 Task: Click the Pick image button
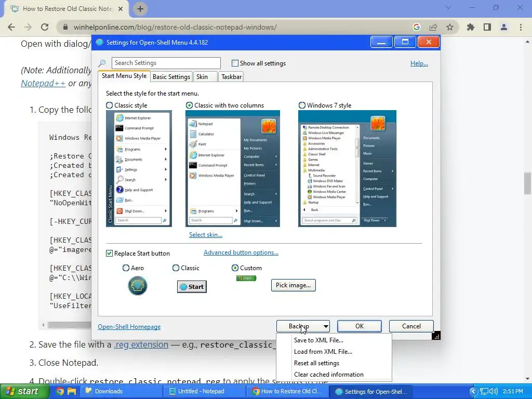point(293,285)
